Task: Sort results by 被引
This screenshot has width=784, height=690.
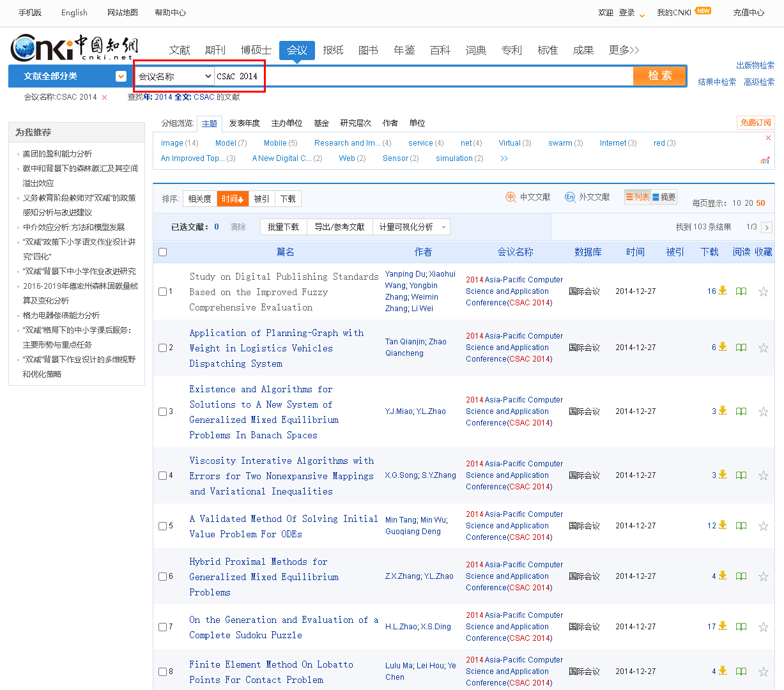Action: click(262, 199)
